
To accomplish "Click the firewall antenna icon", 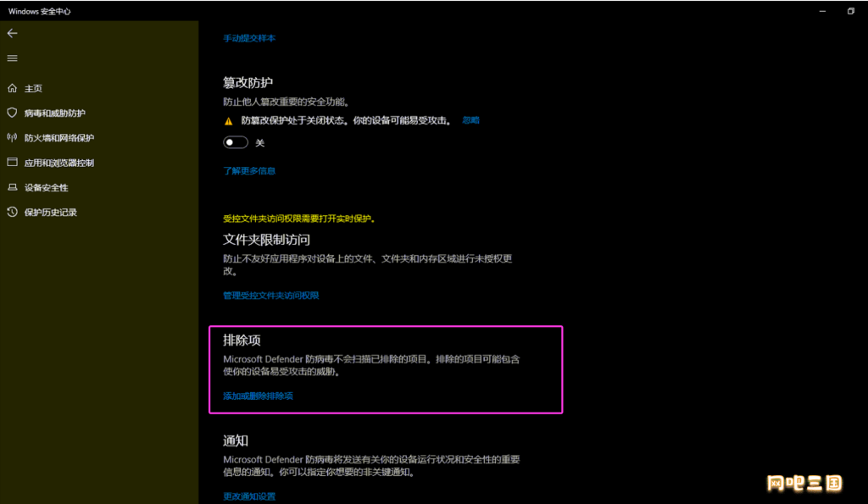I will (12, 137).
